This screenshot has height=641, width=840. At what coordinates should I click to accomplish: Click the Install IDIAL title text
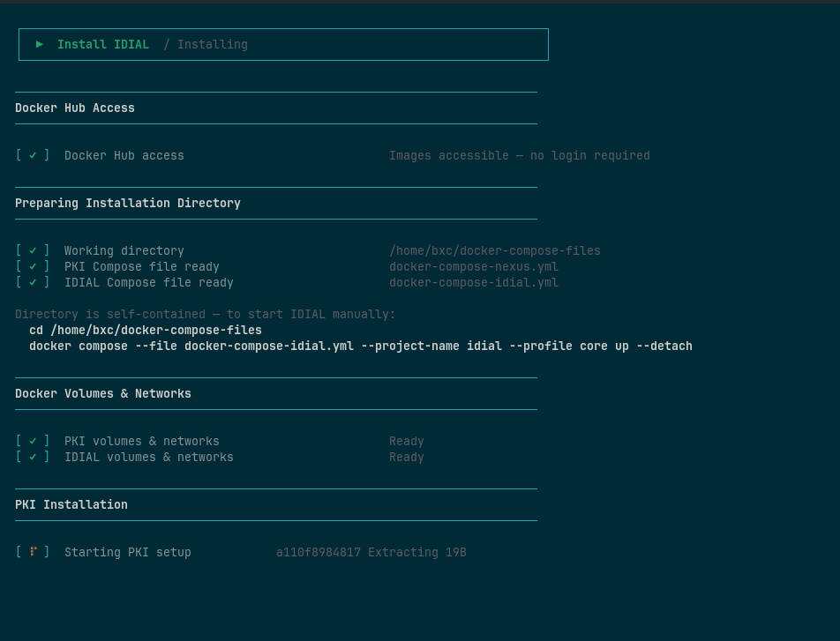(x=103, y=44)
